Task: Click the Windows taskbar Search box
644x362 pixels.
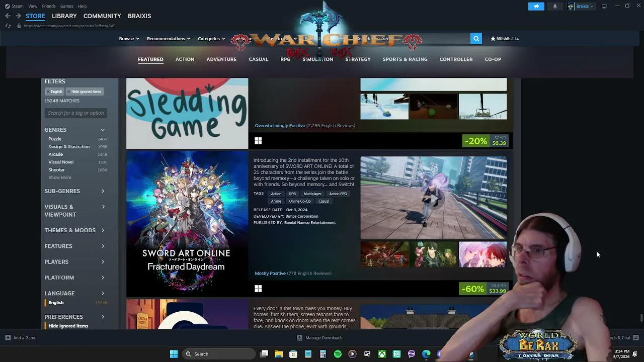Action: 219,354
